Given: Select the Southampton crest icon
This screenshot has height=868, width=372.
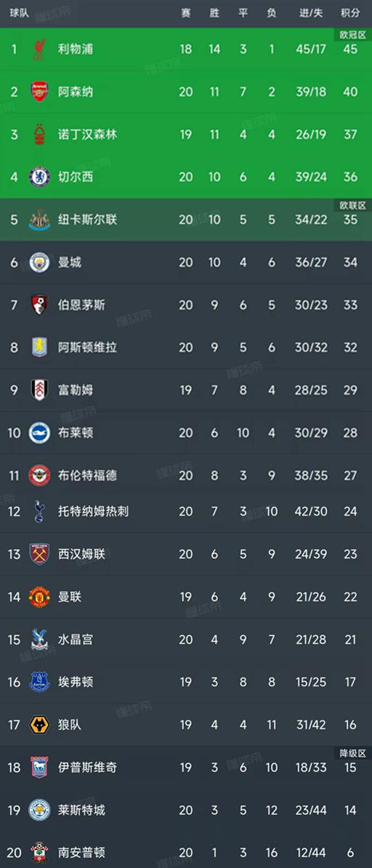Looking at the screenshot, I should [39, 853].
